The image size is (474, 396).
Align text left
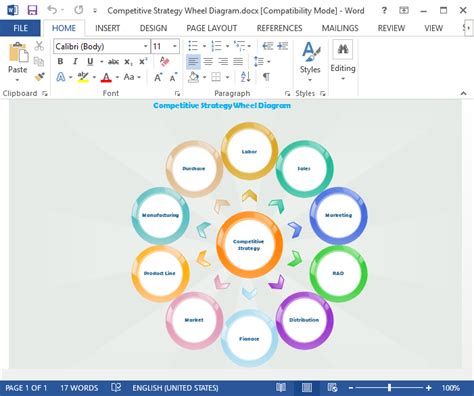193,61
